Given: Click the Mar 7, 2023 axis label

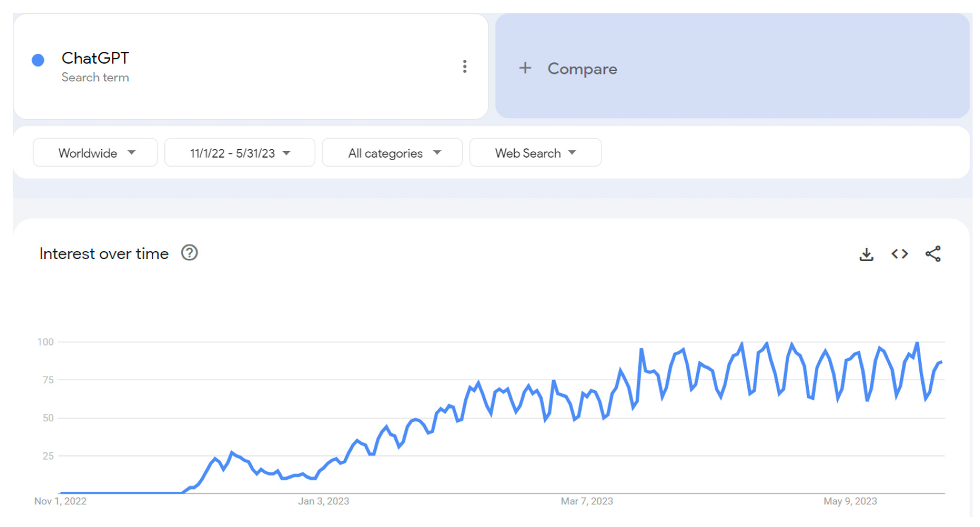Looking at the screenshot, I should [x=587, y=501].
